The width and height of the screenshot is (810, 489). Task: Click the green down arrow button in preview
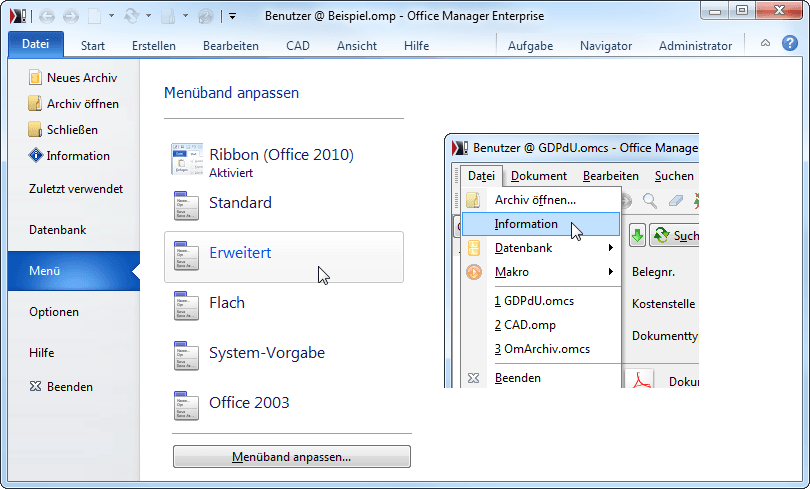637,236
